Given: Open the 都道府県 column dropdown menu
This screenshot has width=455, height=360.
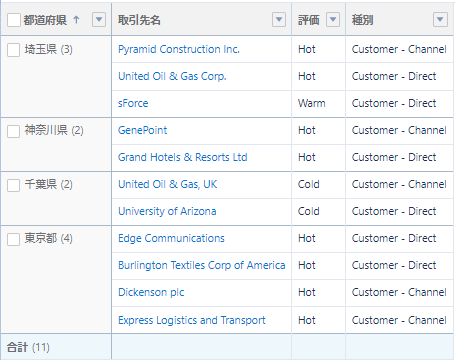Looking at the screenshot, I should tap(99, 20).
